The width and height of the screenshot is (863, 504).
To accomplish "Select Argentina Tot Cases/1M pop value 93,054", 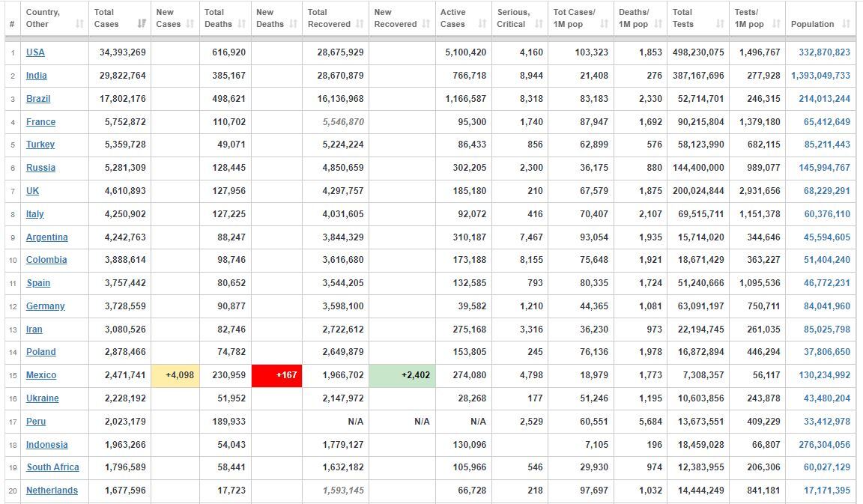I will click(x=594, y=237).
